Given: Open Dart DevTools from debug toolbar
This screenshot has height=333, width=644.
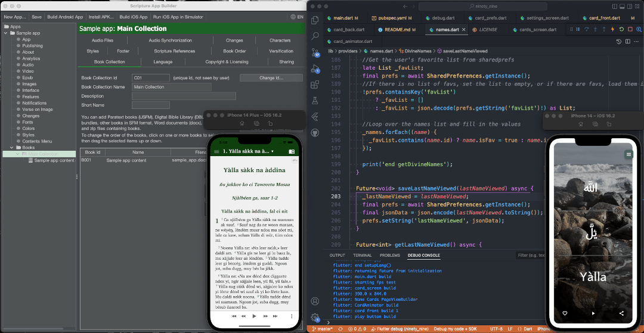Looking at the screenshot, I should coord(638,30).
